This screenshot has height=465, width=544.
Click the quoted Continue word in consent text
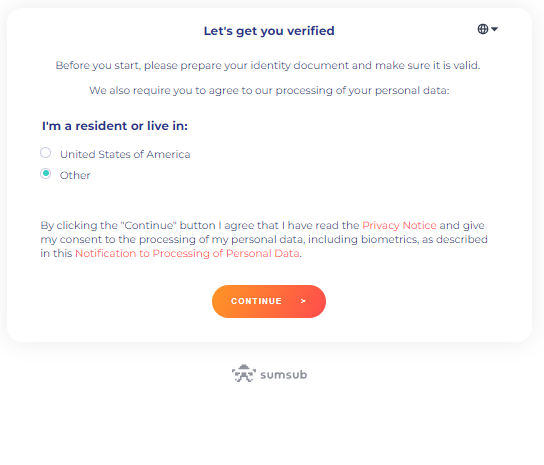[148, 225]
